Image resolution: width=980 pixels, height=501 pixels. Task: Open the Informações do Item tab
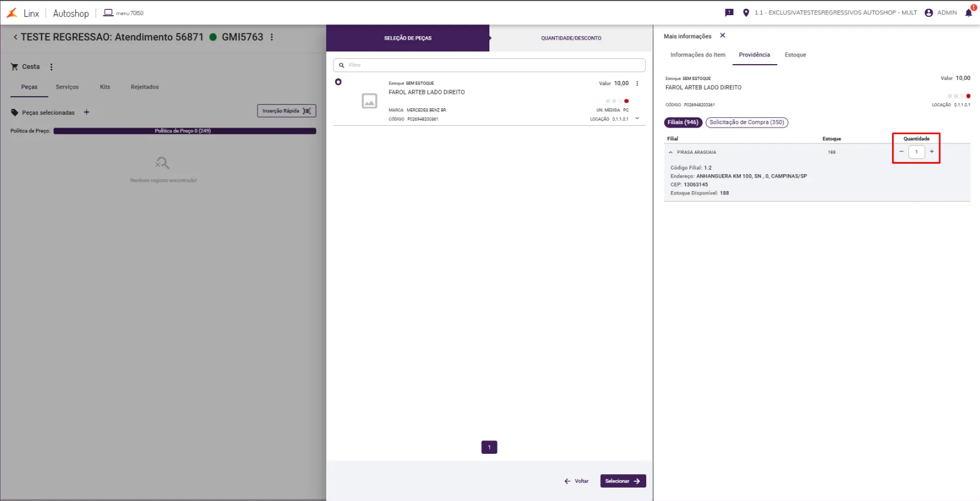point(697,55)
